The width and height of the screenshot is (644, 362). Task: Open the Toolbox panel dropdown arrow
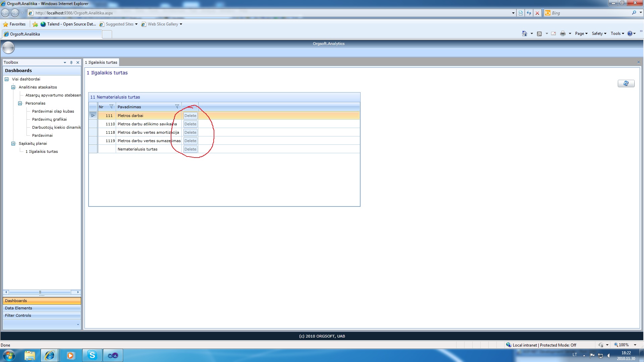tap(65, 62)
